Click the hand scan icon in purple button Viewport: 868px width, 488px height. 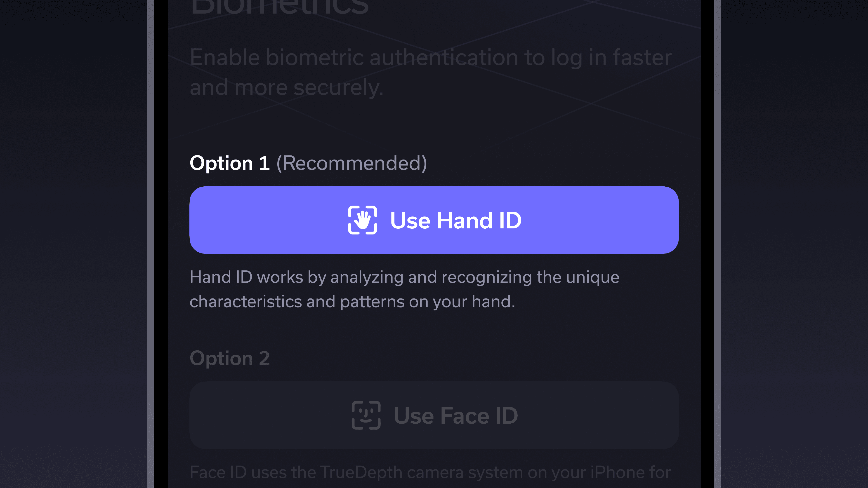362,220
